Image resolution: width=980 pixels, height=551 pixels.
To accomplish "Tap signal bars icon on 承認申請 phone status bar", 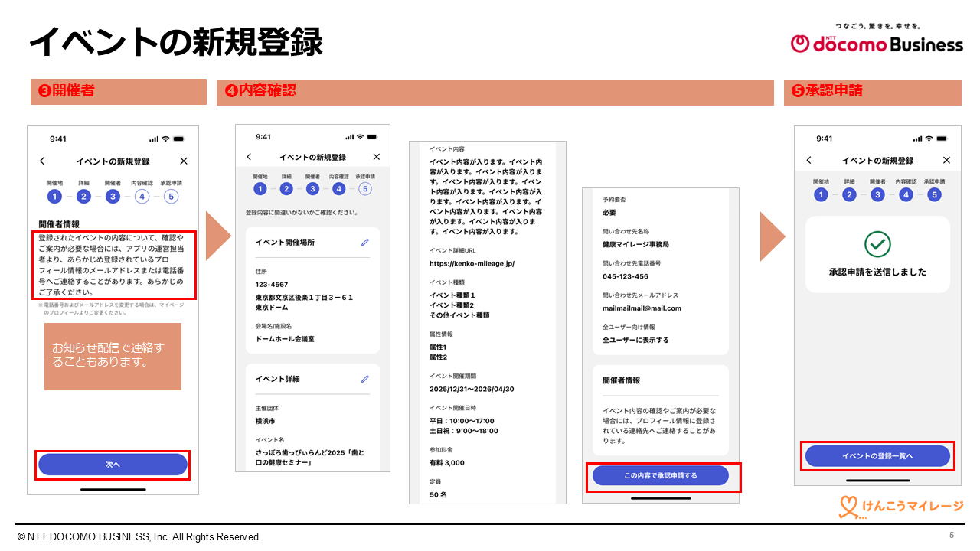I will tap(918, 139).
